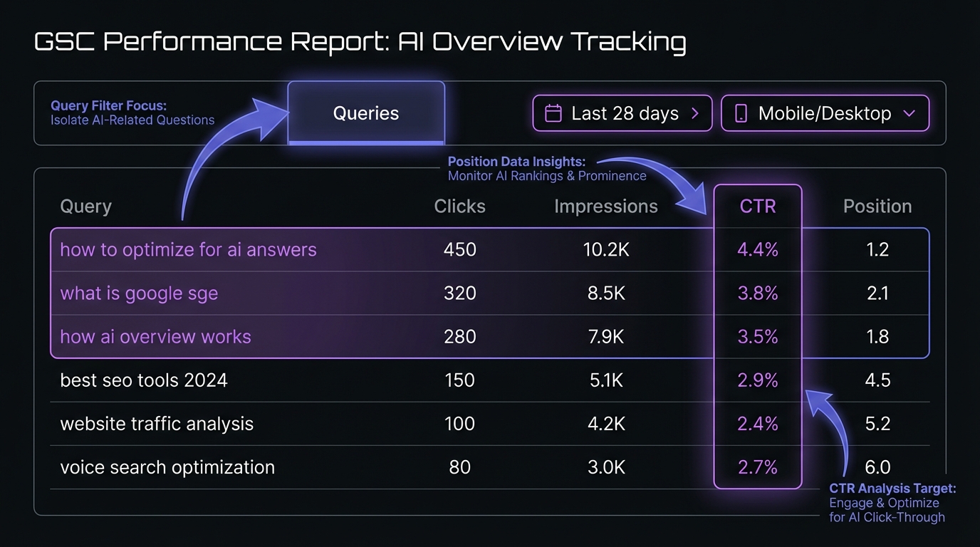Click the 450 clicks value

(459, 250)
